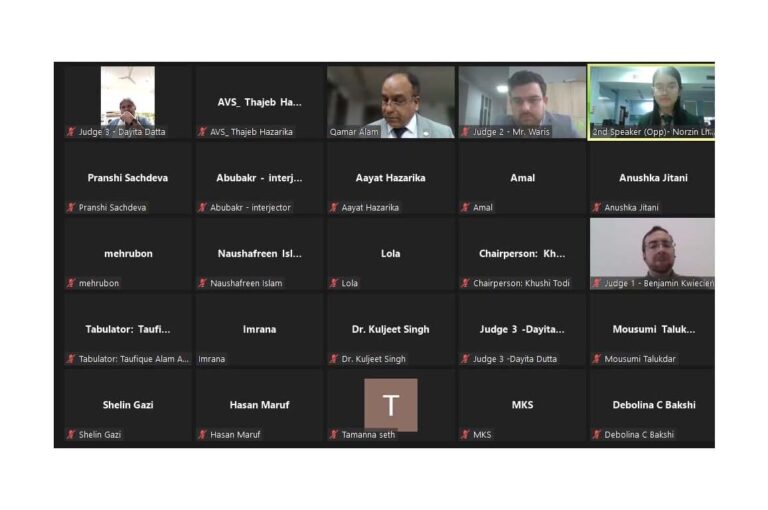Screen dimensions: 768x510
Task: Click muted mic icon beside AVS_ Thajeb Hazarika
Action: point(202,132)
